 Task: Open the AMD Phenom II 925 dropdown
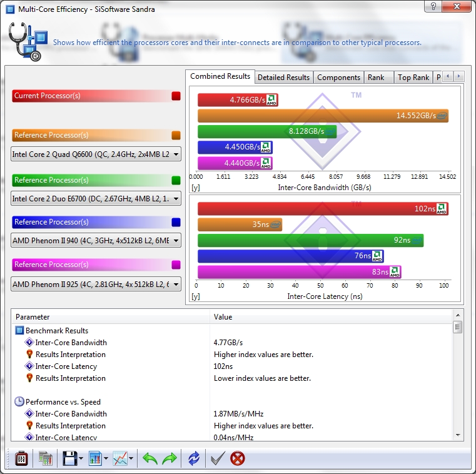(96, 284)
